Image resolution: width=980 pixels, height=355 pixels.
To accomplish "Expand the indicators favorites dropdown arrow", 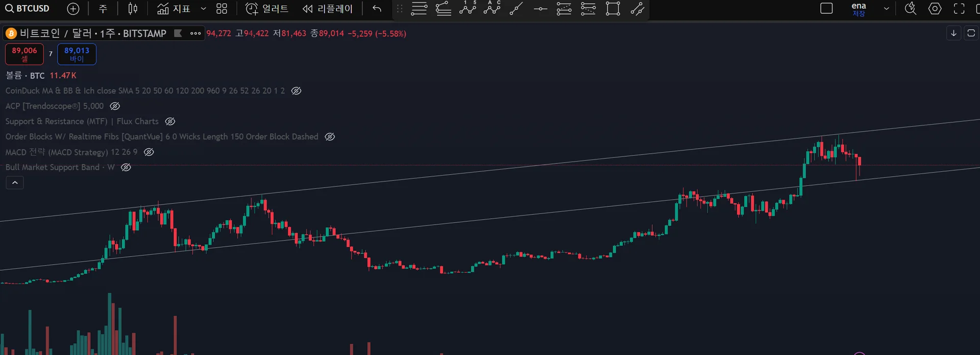I will click(203, 9).
